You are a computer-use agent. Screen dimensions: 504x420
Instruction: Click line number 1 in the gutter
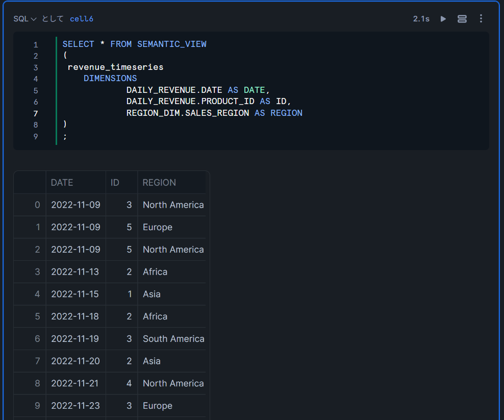tap(36, 45)
